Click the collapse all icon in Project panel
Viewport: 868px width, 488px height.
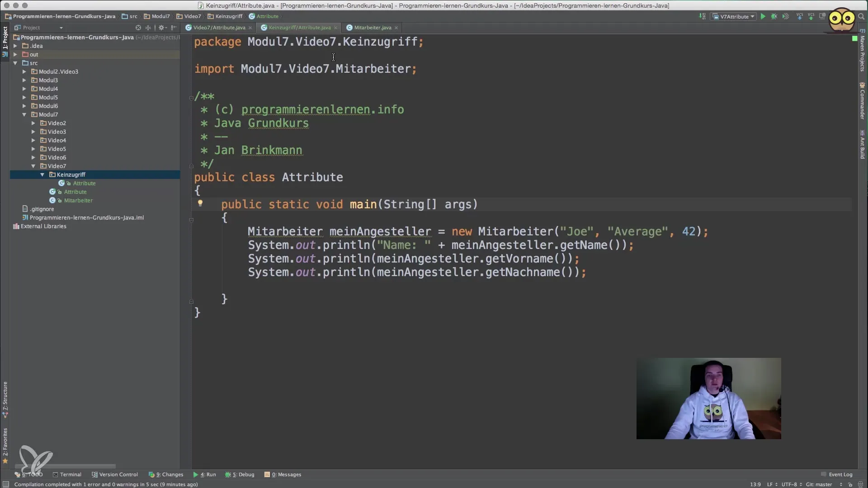pyautogui.click(x=148, y=28)
